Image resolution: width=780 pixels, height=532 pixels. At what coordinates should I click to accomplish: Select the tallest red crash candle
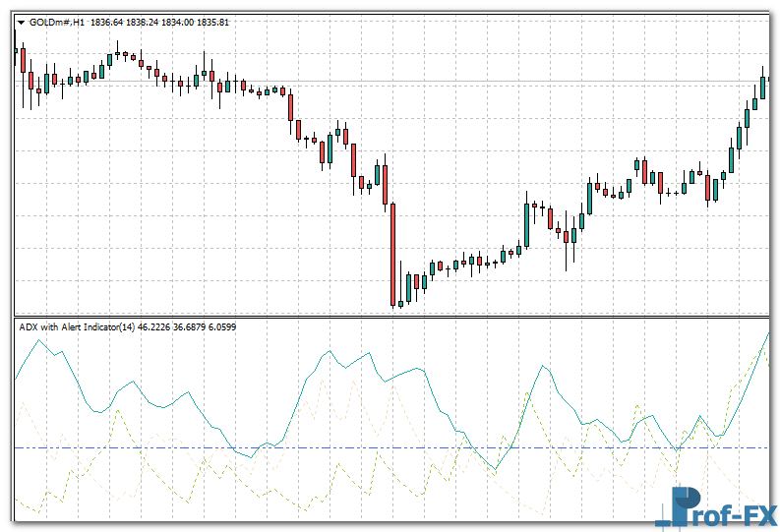392,254
